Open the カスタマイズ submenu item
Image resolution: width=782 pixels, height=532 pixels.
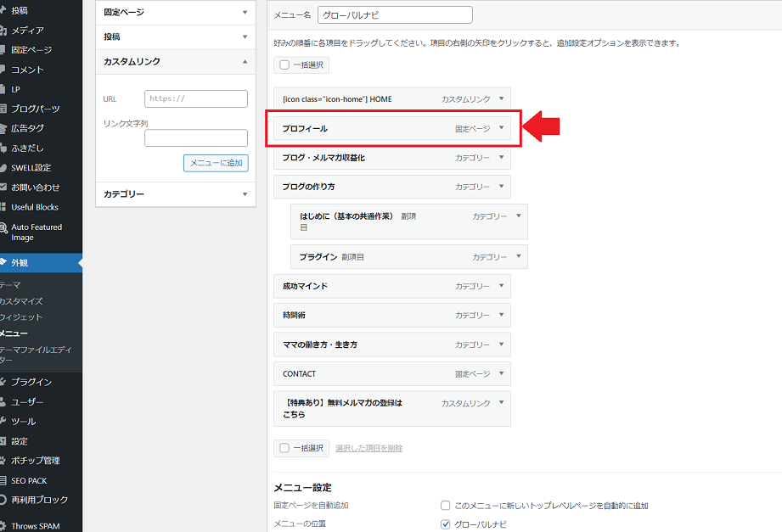click(21, 301)
